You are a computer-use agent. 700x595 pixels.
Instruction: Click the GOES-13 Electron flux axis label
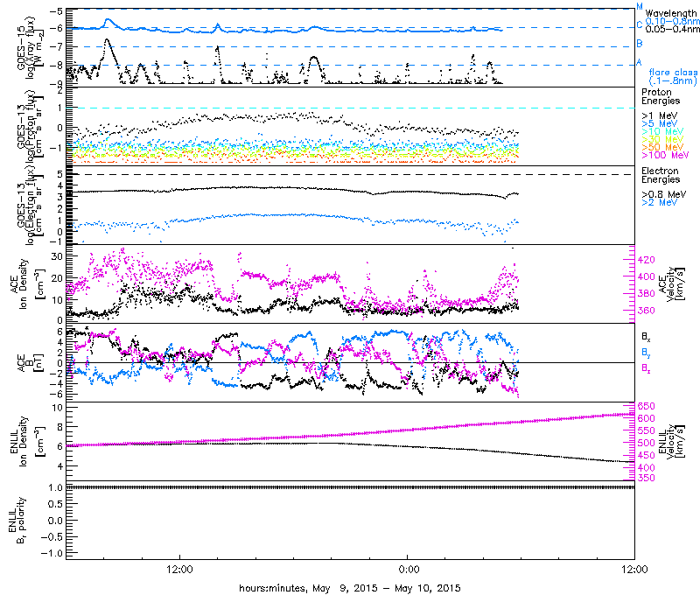tap(31, 205)
